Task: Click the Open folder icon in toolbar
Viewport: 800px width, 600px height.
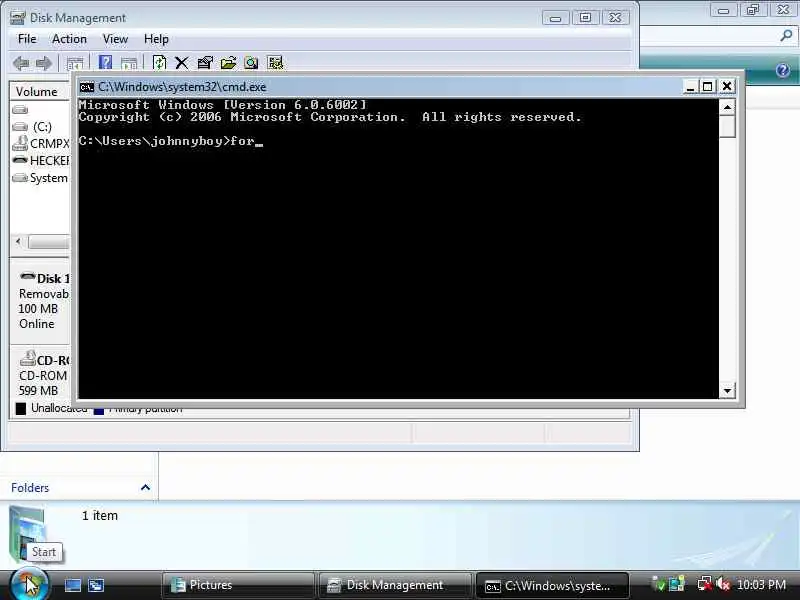Action: pyautogui.click(x=228, y=63)
